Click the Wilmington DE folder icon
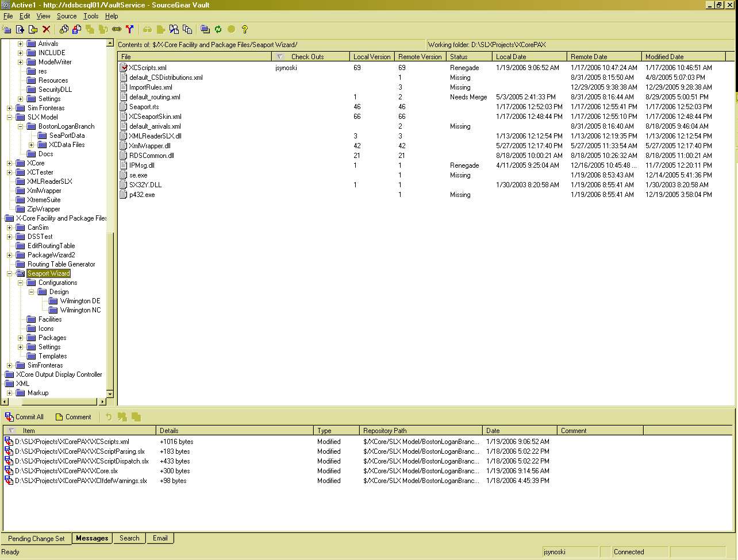The image size is (738, 560). 53,301
